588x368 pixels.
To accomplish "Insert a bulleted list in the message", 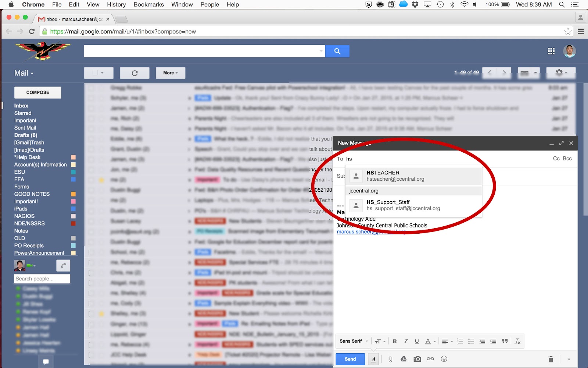I will coord(471,341).
